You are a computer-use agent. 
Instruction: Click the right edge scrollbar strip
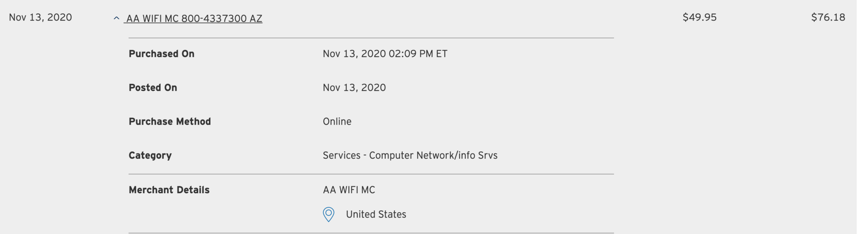(862, 117)
